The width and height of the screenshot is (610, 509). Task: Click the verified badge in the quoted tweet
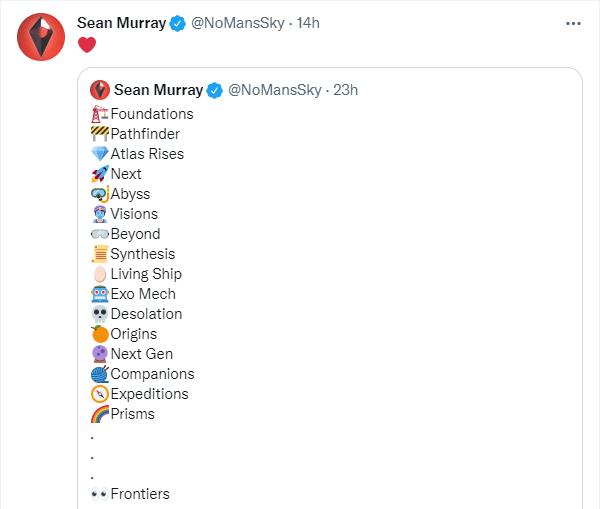215,90
